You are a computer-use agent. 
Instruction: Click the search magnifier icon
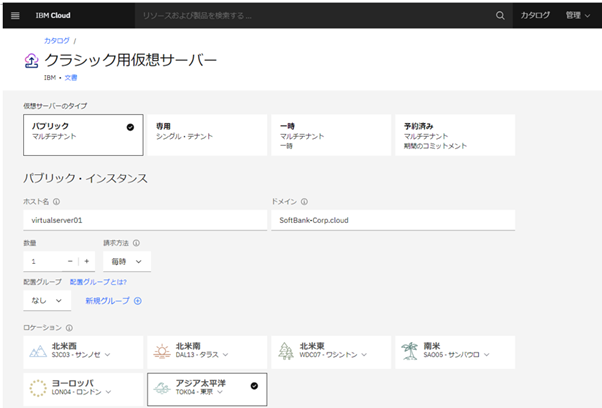[500, 16]
